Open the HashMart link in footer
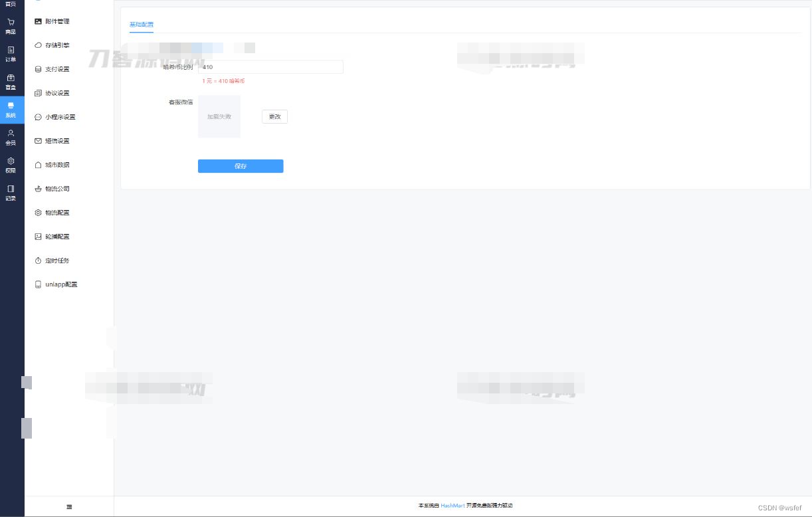Viewport: 812px width, 517px height. point(452,506)
